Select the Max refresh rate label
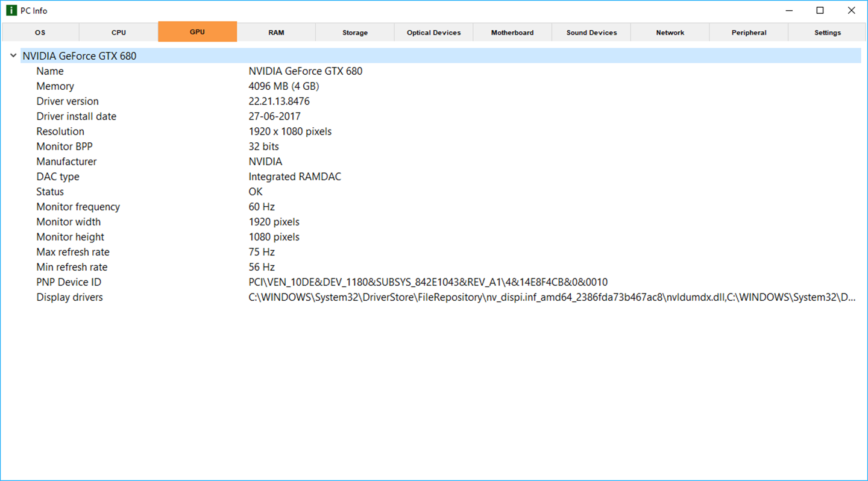Image resolution: width=868 pixels, height=481 pixels. click(x=73, y=252)
